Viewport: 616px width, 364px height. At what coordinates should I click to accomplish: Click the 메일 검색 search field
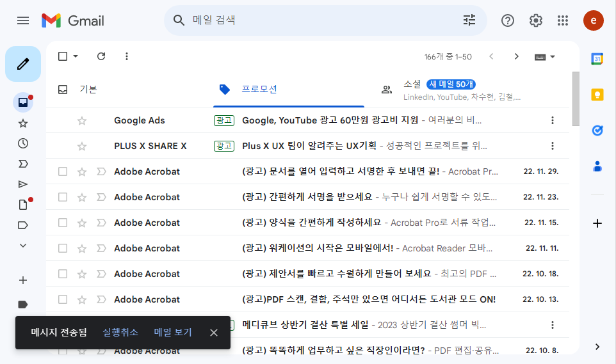pyautogui.click(x=325, y=20)
